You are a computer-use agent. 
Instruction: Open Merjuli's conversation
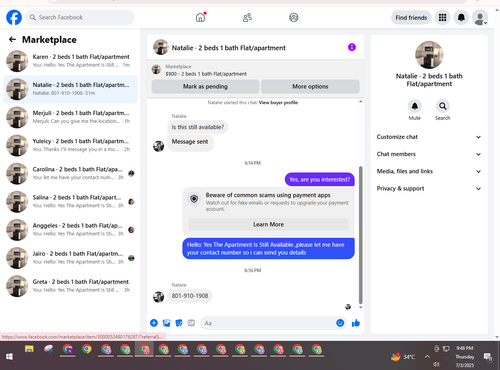pyautogui.click(x=70, y=117)
